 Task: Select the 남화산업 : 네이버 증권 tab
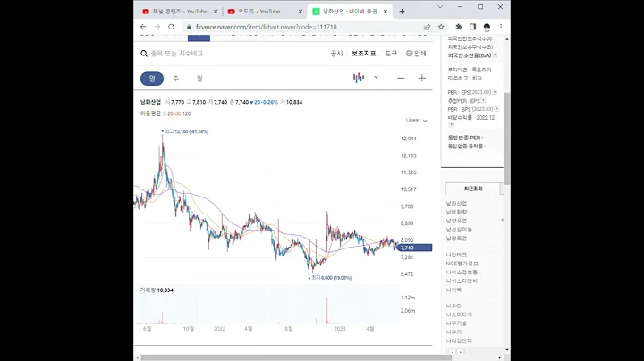pyautogui.click(x=349, y=12)
